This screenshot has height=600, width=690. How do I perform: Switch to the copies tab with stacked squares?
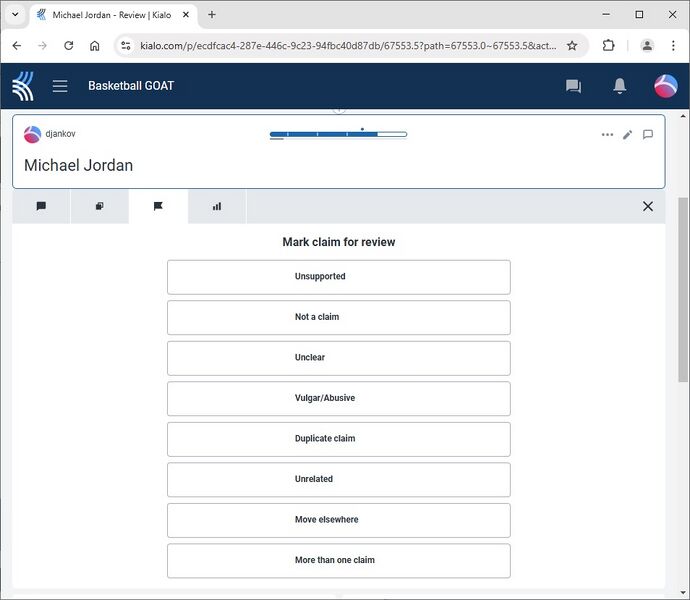[x=99, y=206]
